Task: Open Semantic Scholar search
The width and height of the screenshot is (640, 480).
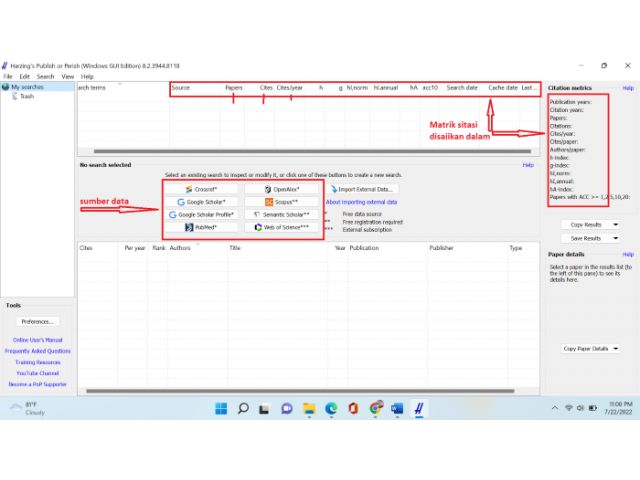Action: tap(281, 215)
